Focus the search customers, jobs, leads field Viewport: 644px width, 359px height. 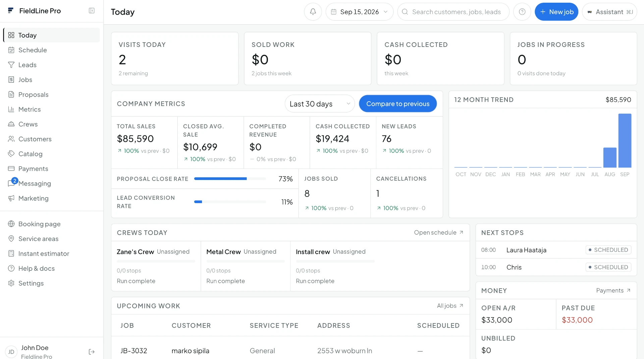[453, 12]
